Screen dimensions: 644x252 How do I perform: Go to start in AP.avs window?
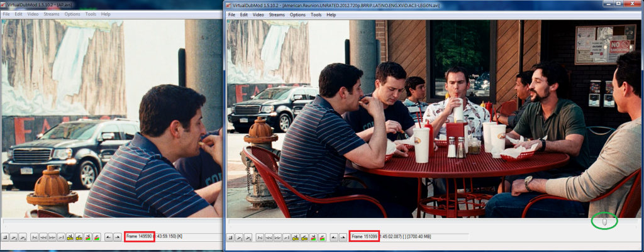(x=35, y=237)
